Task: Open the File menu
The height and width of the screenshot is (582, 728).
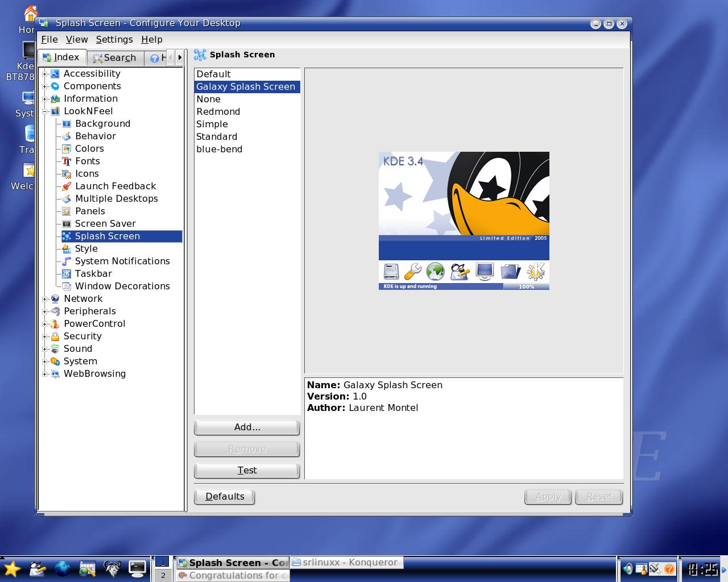Action: pos(49,39)
